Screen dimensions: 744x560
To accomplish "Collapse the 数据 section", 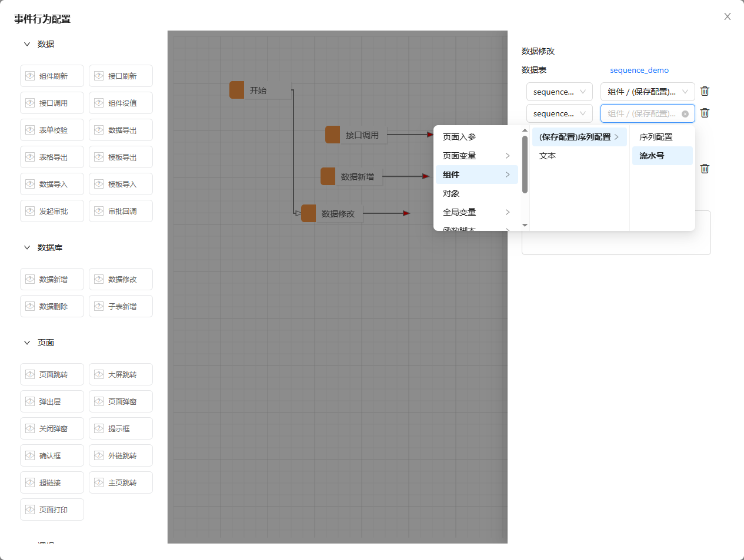I will [x=27, y=44].
